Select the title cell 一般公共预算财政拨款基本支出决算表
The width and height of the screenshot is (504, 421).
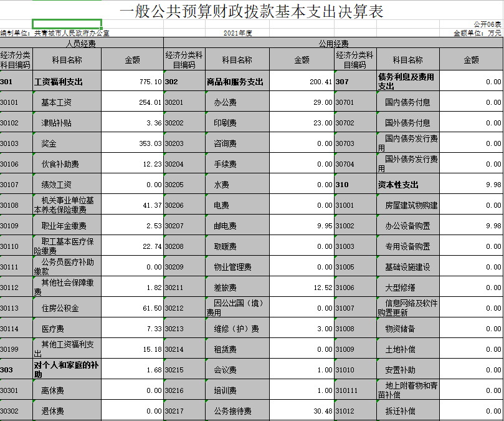pos(251,11)
